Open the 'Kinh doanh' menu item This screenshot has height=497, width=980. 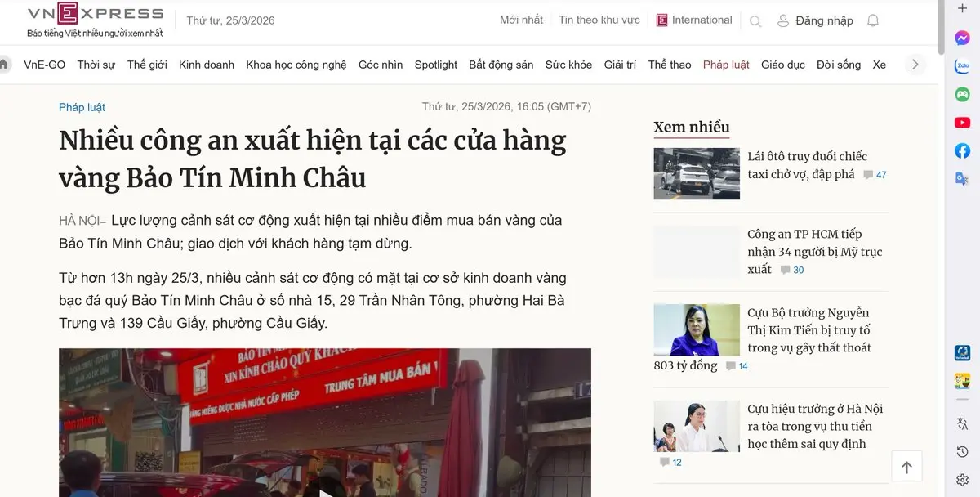(x=207, y=65)
